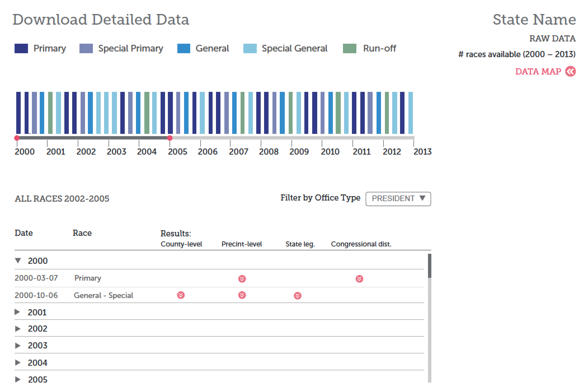Download congressional dist. results for 2000-03-07 Primary

point(359,279)
